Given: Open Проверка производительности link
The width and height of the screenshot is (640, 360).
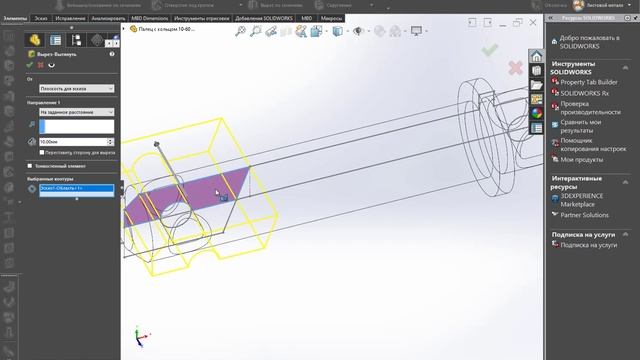Looking at the screenshot, I should point(590,108).
